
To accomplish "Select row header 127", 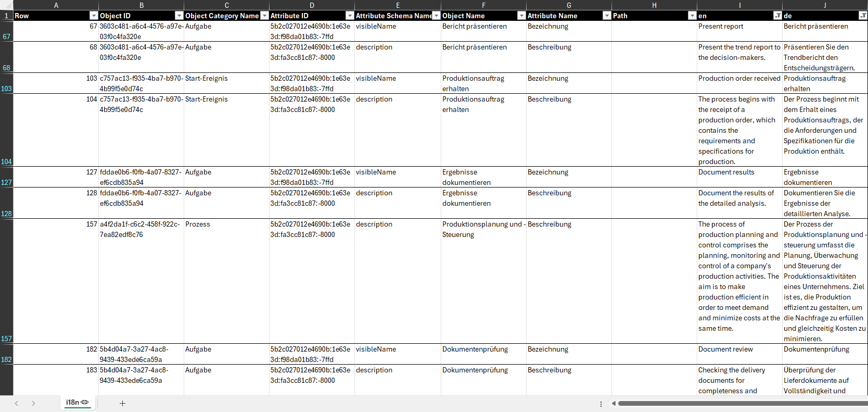I will click(x=6, y=177).
